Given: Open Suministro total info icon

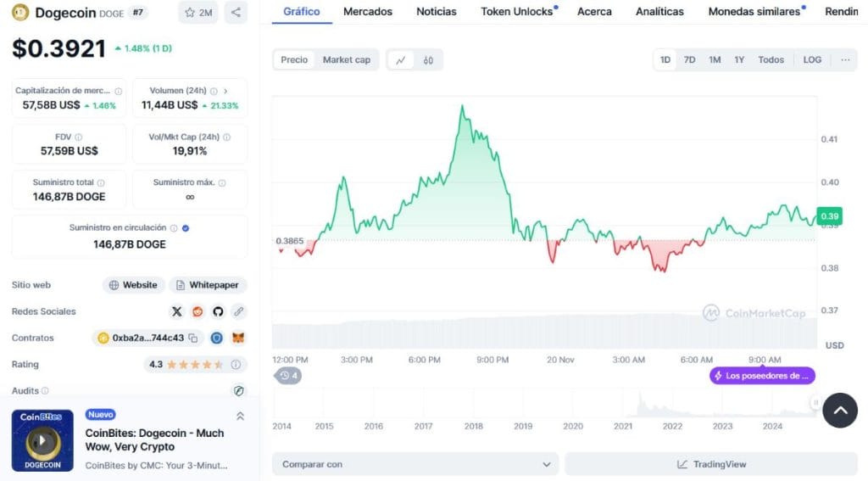Looking at the screenshot, I should [x=101, y=182].
